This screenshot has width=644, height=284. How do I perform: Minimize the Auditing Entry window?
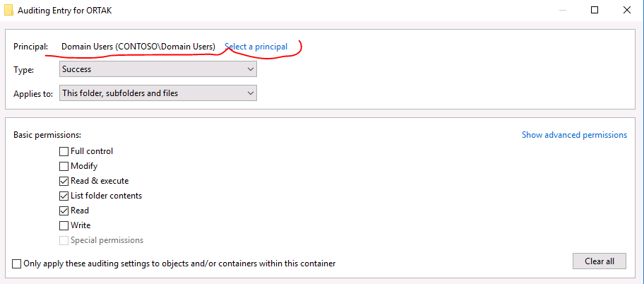pyautogui.click(x=562, y=11)
